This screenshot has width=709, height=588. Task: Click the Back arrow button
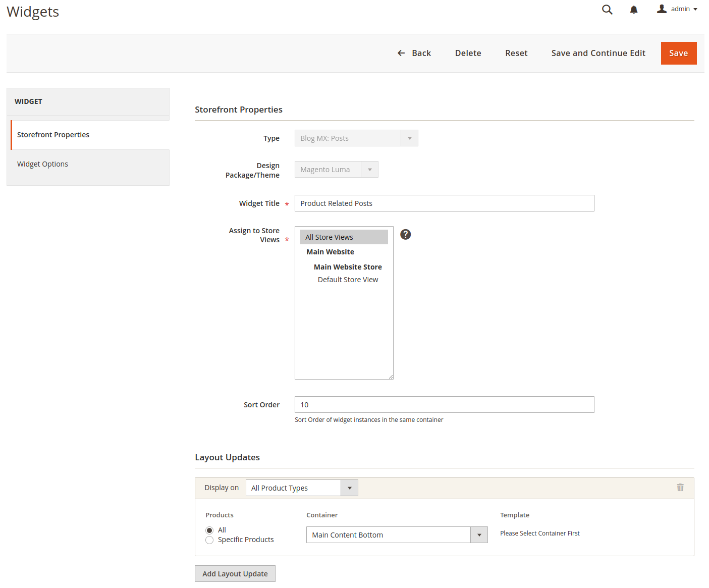(x=414, y=53)
